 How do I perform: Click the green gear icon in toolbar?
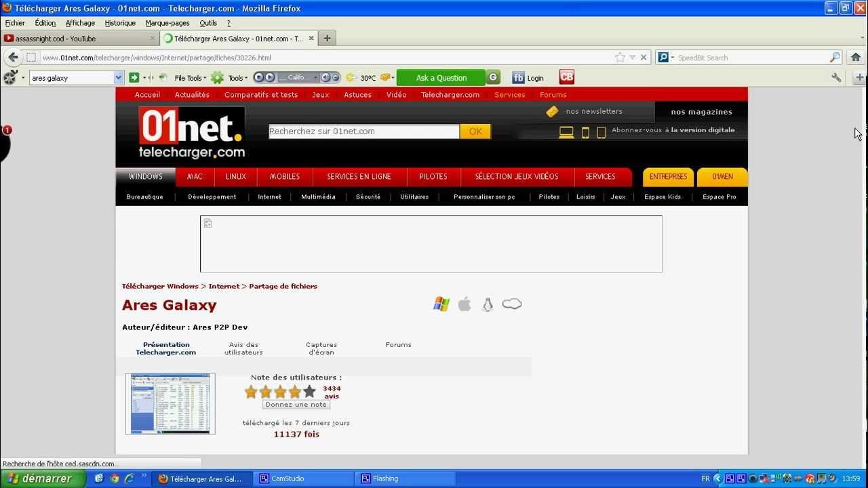pos(217,78)
